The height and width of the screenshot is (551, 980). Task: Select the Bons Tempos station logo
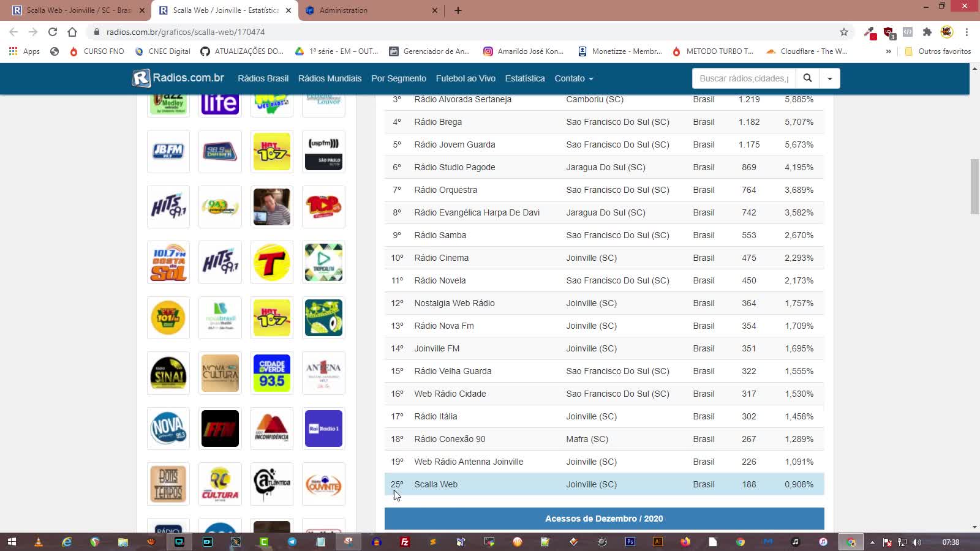coord(168,484)
